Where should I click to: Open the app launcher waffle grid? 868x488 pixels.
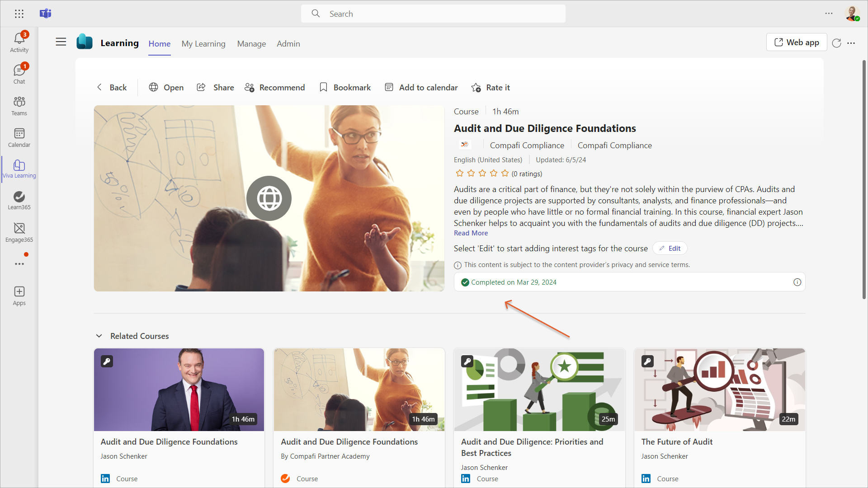(x=19, y=14)
